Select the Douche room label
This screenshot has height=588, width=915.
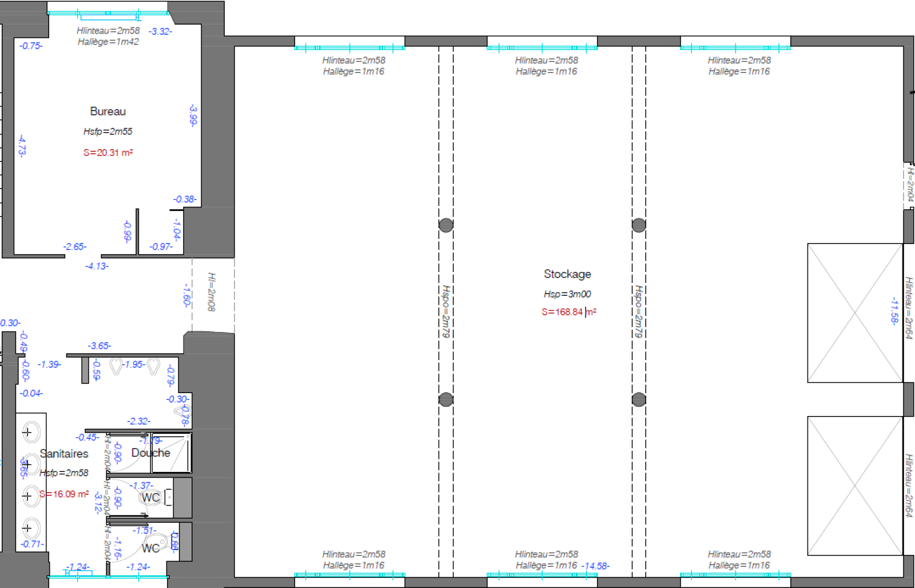coord(151,453)
